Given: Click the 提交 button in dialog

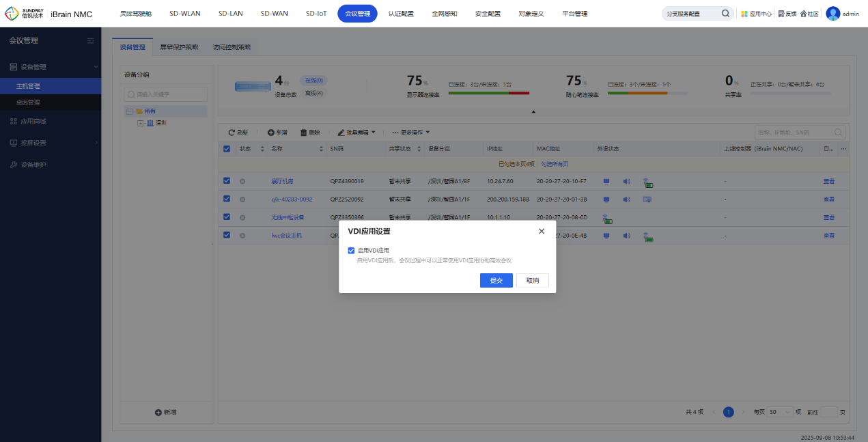Looking at the screenshot, I should point(496,281).
